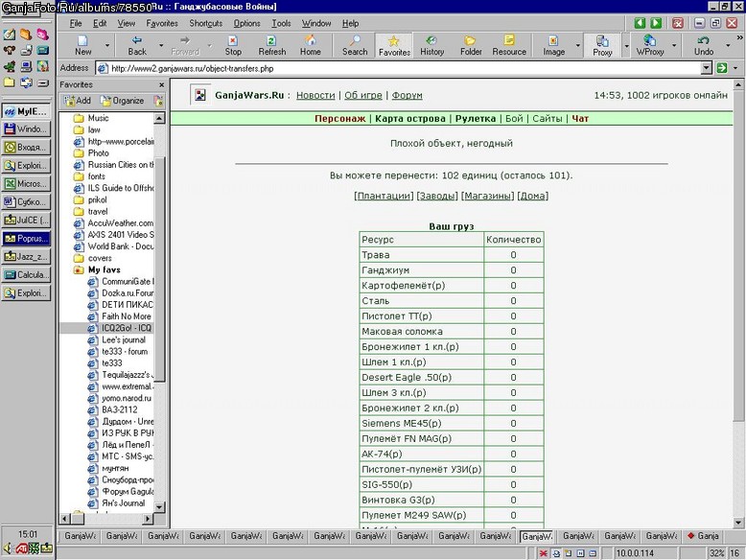Click the address URL field
Image resolution: width=746 pixels, height=560 pixels.
[398, 68]
